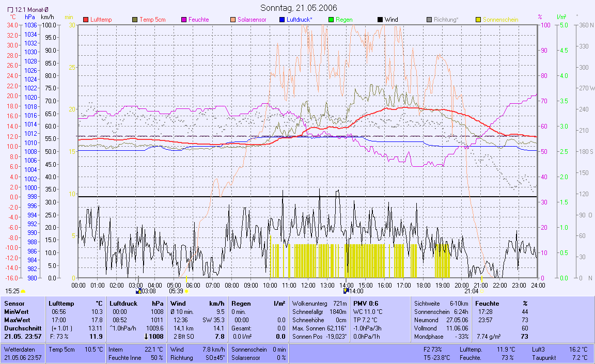Click the olive Temp 5cm legend square
Viewport: 595px width, 364px height.
[x=135, y=20]
